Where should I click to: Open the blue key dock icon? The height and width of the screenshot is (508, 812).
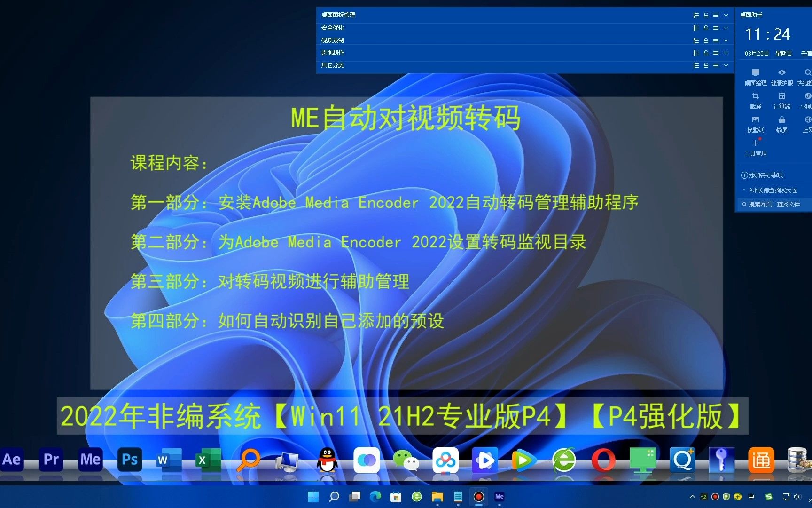(x=722, y=460)
